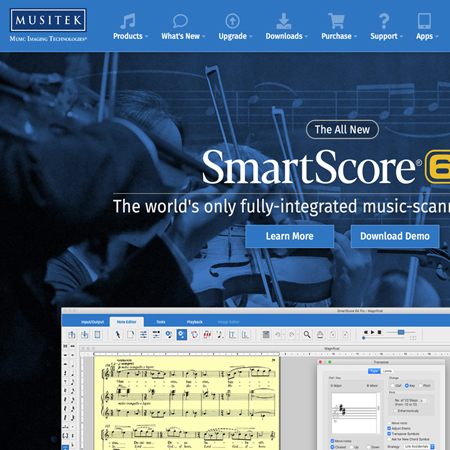Click the red striped note toolbar icon

click(207, 334)
